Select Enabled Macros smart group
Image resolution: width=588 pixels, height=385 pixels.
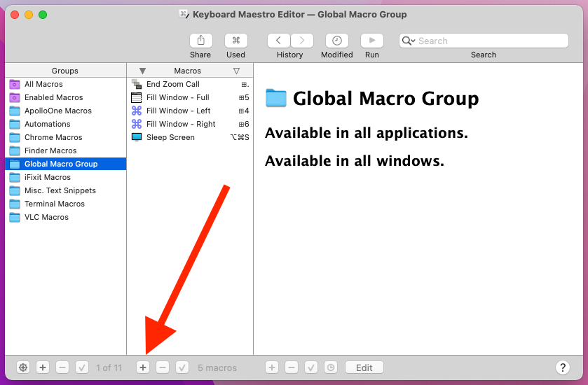[66, 97]
